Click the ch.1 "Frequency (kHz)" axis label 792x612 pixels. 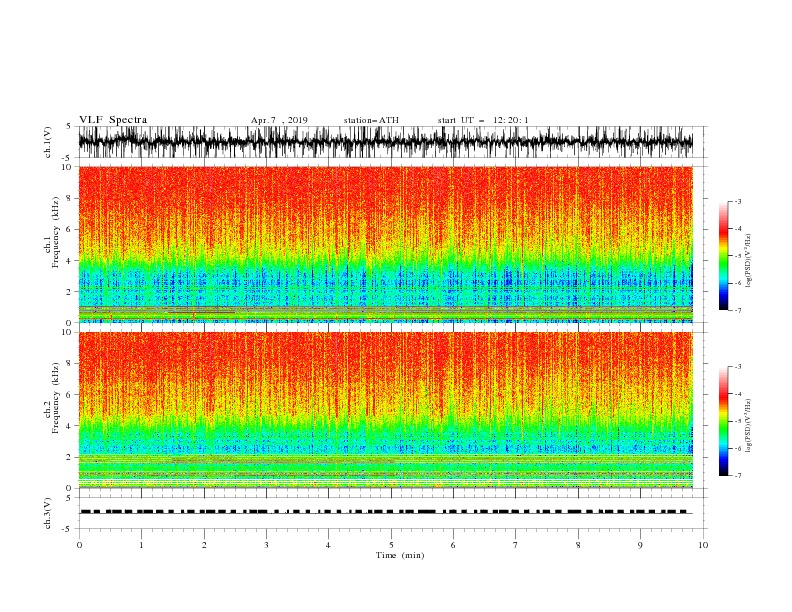56,233
